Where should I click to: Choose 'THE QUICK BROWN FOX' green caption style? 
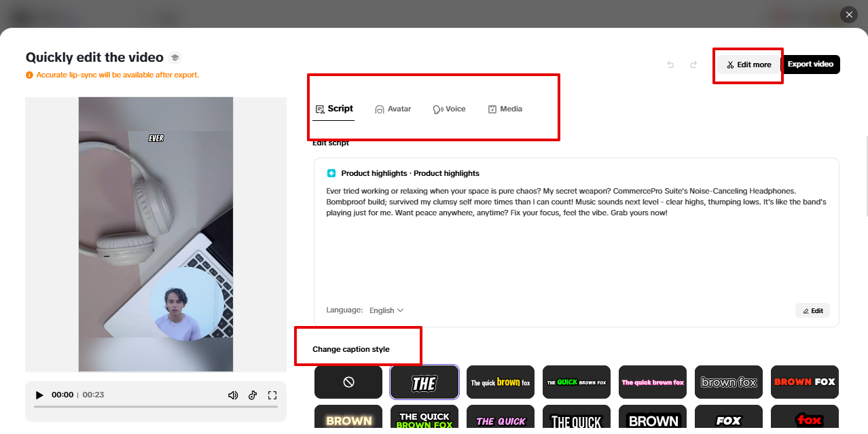[x=424, y=417]
